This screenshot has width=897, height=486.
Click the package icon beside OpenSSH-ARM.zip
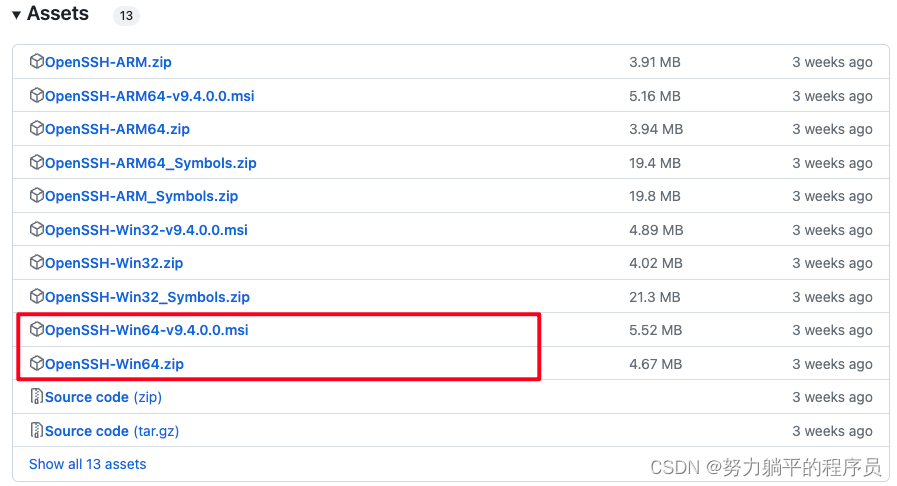37,61
